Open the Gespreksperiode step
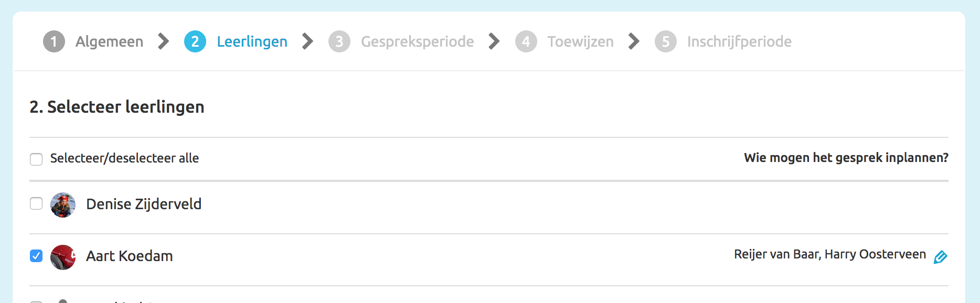This screenshot has width=980, height=303. (x=417, y=41)
